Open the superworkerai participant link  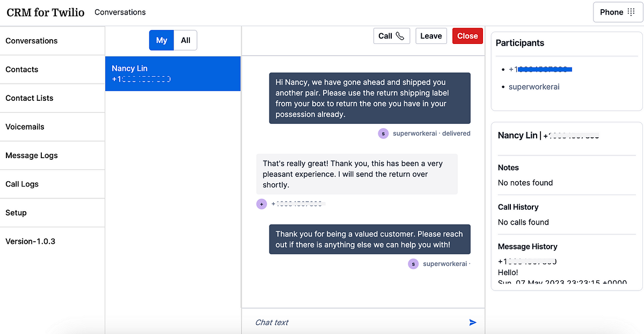[x=534, y=86]
